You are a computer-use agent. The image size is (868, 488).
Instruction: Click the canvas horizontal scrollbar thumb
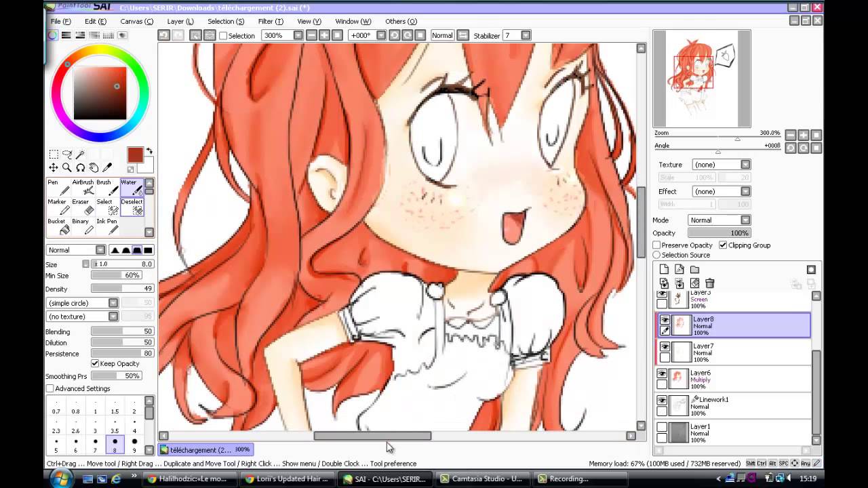pos(372,436)
